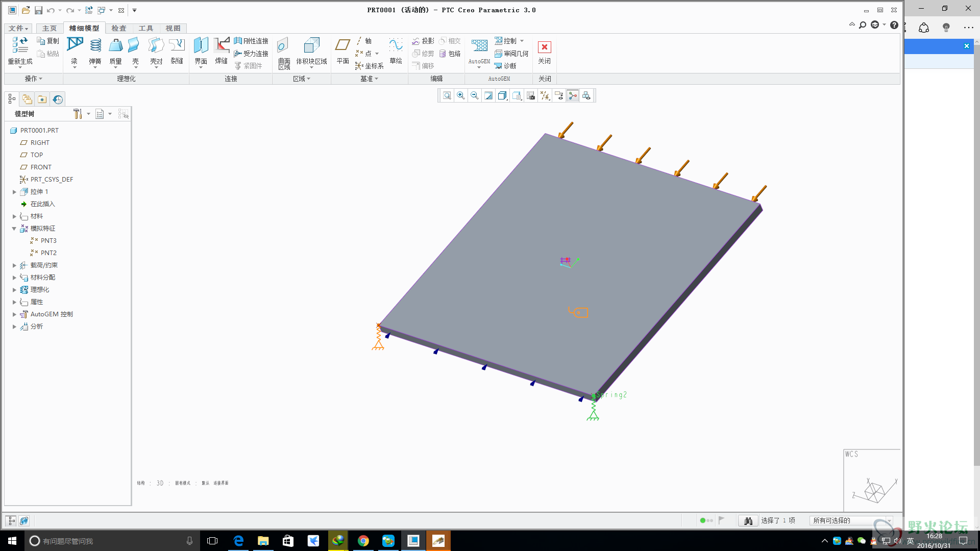This screenshot has height=551, width=980.
Task: Select the Crack (裂缝) tool
Action: coord(177,45)
